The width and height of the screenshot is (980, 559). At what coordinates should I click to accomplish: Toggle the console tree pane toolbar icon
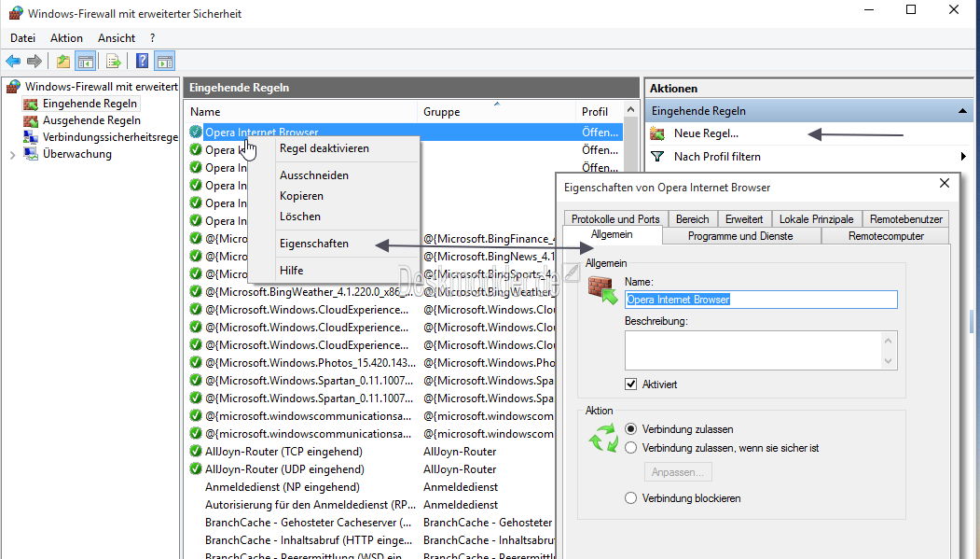point(85,61)
